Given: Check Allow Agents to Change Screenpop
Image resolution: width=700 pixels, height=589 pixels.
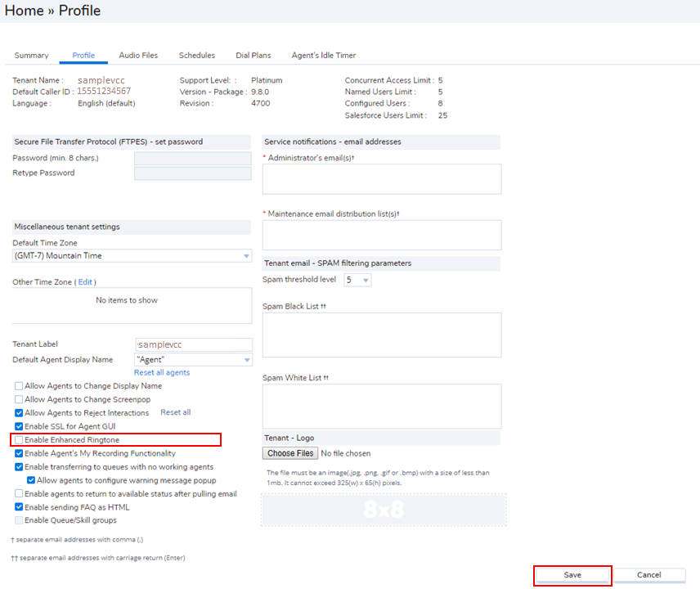Looking at the screenshot, I should 19,399.
